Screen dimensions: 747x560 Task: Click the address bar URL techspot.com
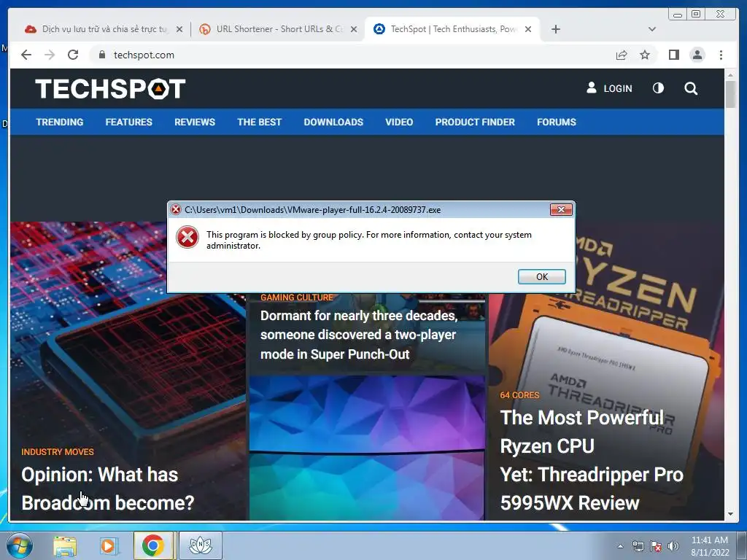pos(144,55)
